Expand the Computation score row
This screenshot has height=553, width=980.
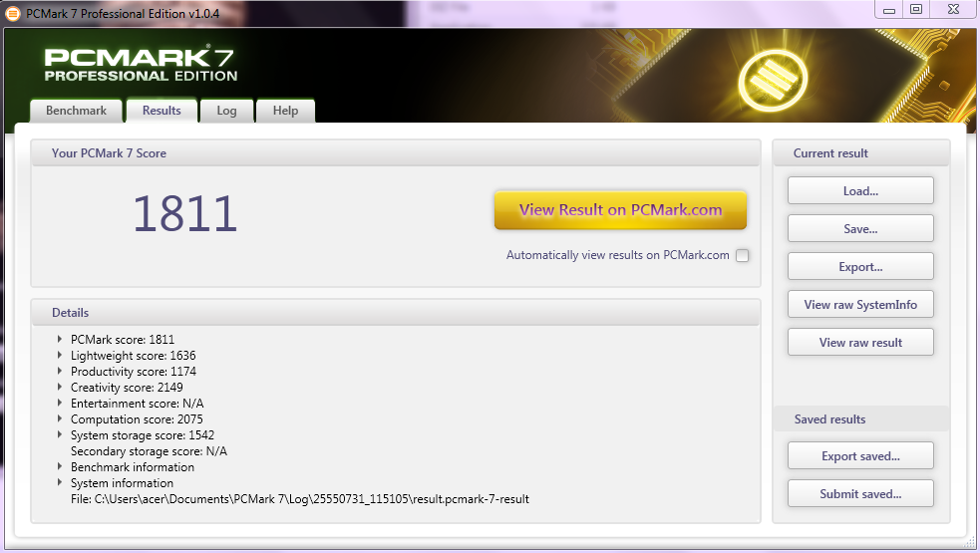[60, 418]
